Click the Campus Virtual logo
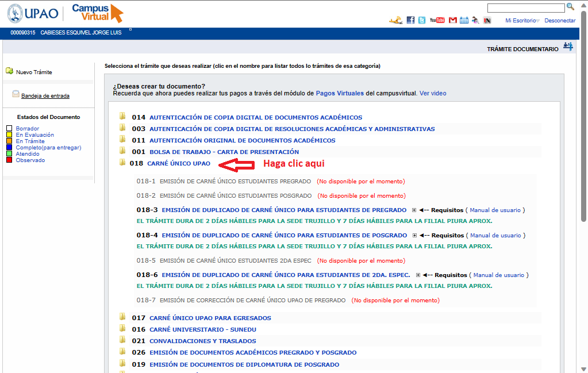 [98, 13]
